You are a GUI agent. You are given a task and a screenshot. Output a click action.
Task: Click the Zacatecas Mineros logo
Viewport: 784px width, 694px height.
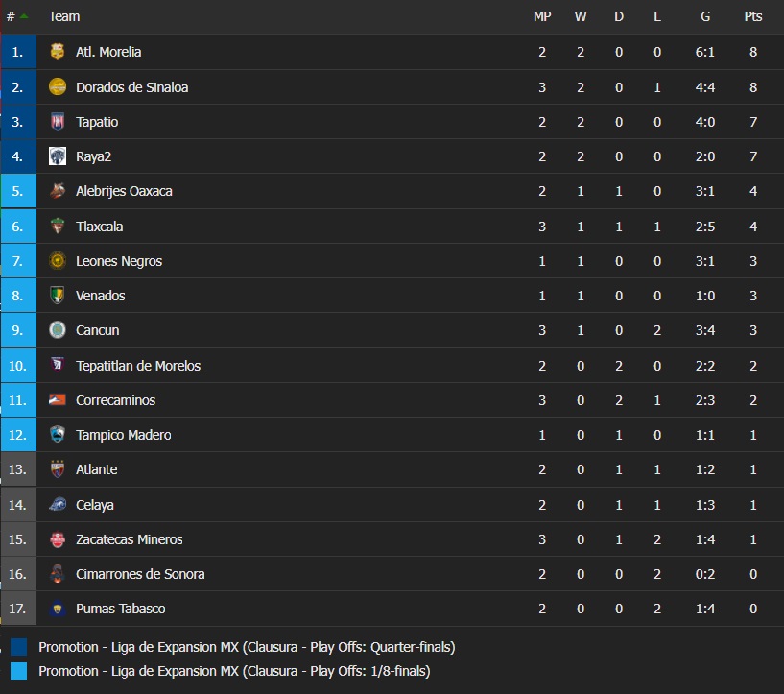[58, 539]
